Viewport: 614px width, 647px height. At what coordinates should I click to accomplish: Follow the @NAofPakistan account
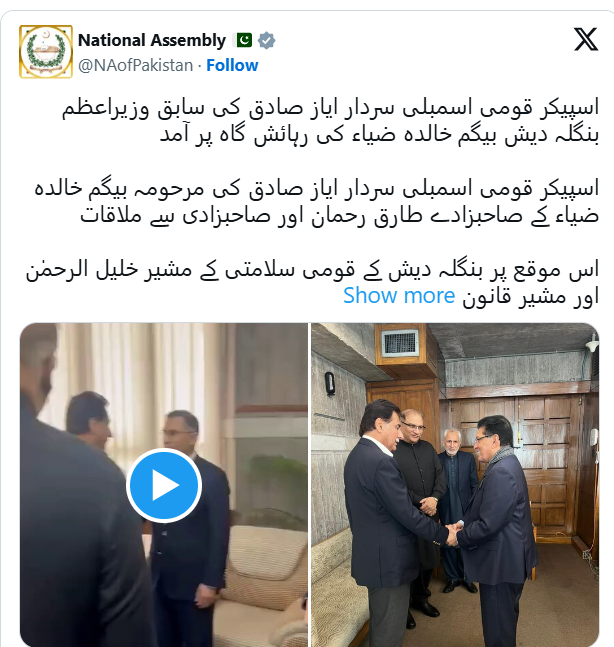pyautogui.click(x=232, y=65)
